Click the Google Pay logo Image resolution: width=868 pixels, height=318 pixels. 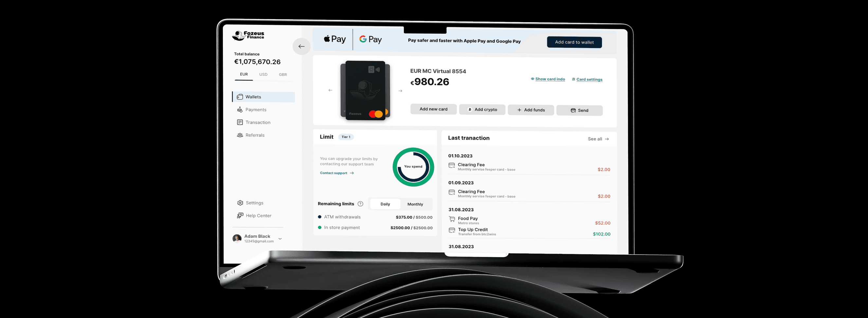point(370,39)
